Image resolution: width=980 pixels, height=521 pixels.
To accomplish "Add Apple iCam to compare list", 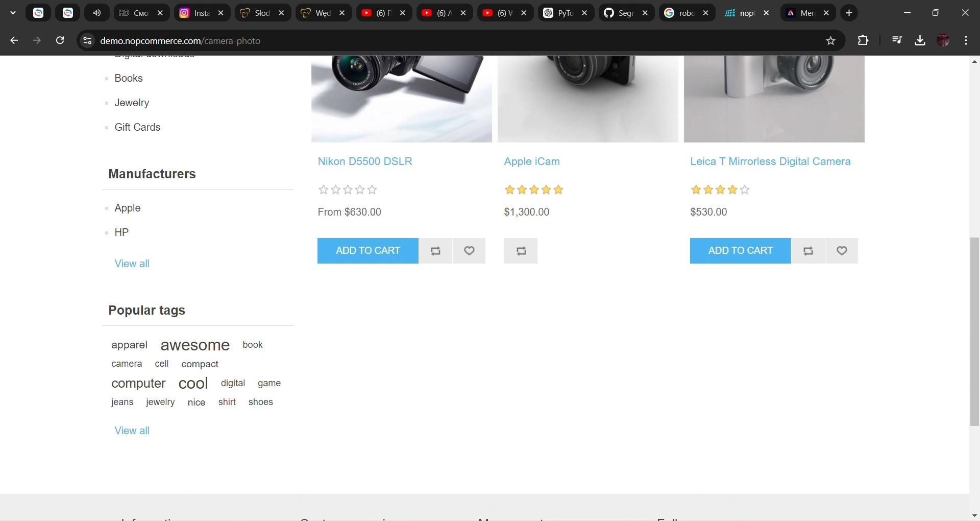I will coord(521,251).
